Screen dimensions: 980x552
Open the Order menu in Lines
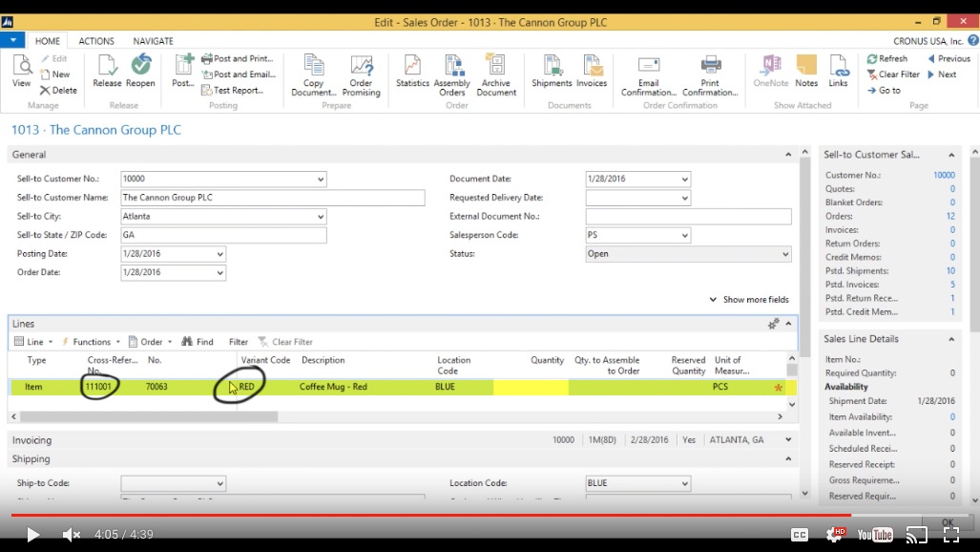(x=150, y=342)
